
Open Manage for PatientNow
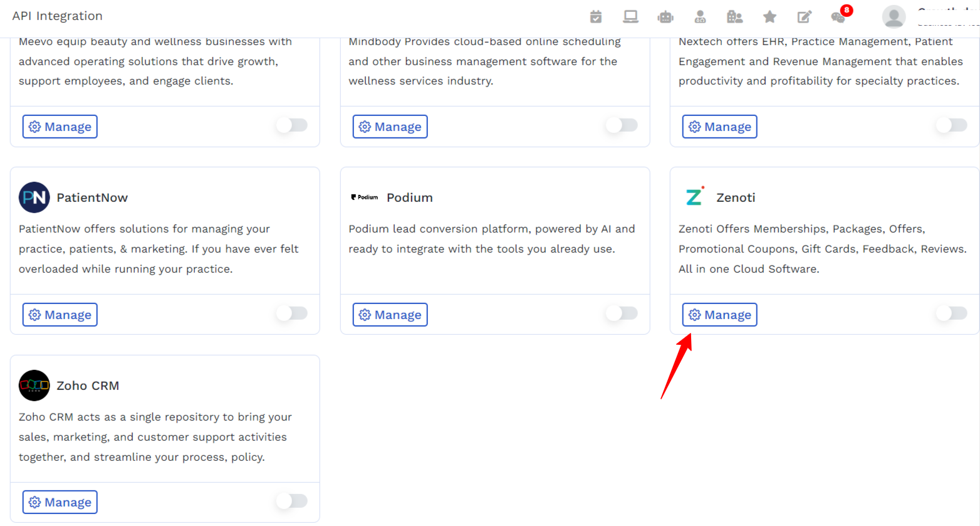60,315
